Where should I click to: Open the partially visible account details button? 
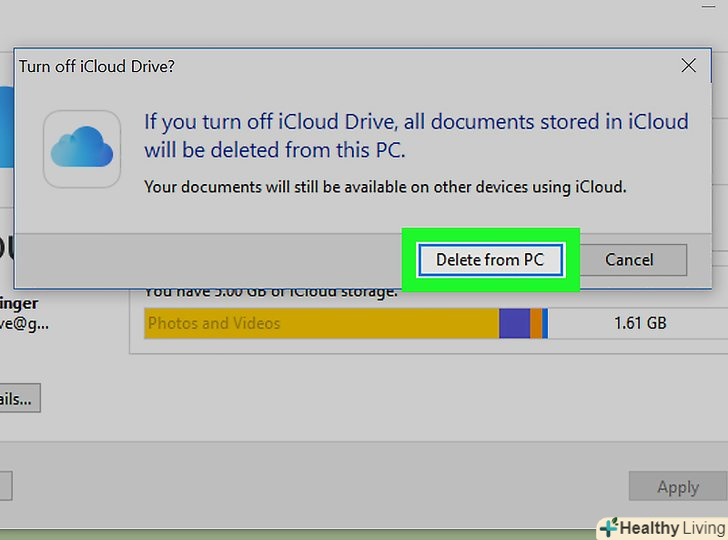[x=19, y=398]
